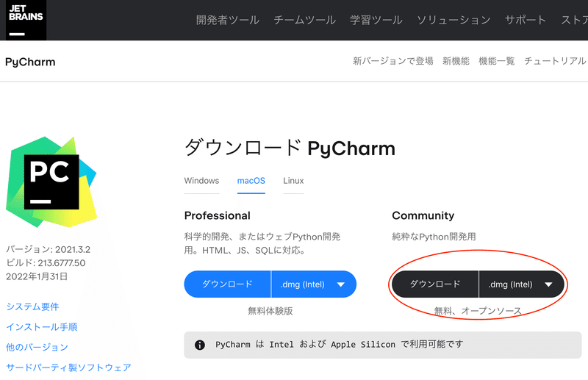Click the バージョン: 2021.3.2 text

point(48,249)
